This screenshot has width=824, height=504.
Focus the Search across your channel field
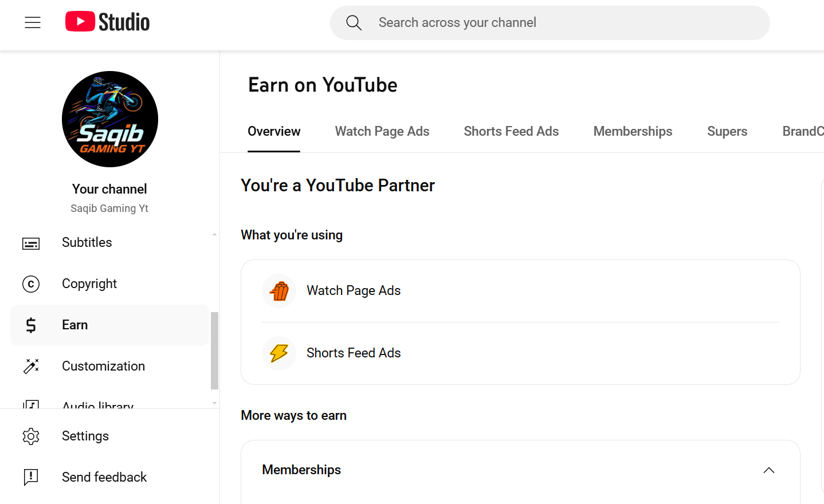(550, 23)
